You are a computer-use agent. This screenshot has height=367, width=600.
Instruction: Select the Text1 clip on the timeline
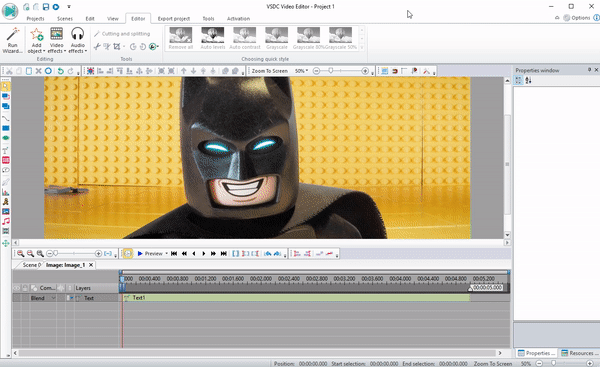[x=296, y=298]
